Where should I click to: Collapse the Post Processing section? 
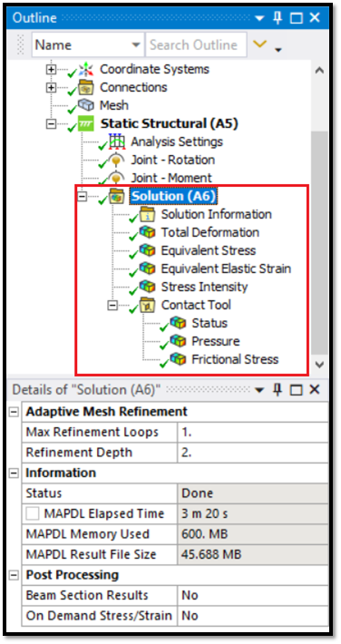[x=15, y=574]
